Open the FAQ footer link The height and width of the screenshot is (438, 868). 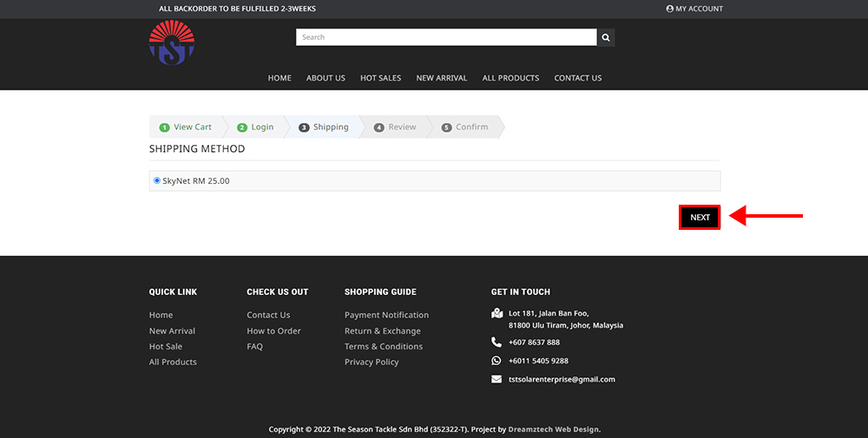pos(254,346)
